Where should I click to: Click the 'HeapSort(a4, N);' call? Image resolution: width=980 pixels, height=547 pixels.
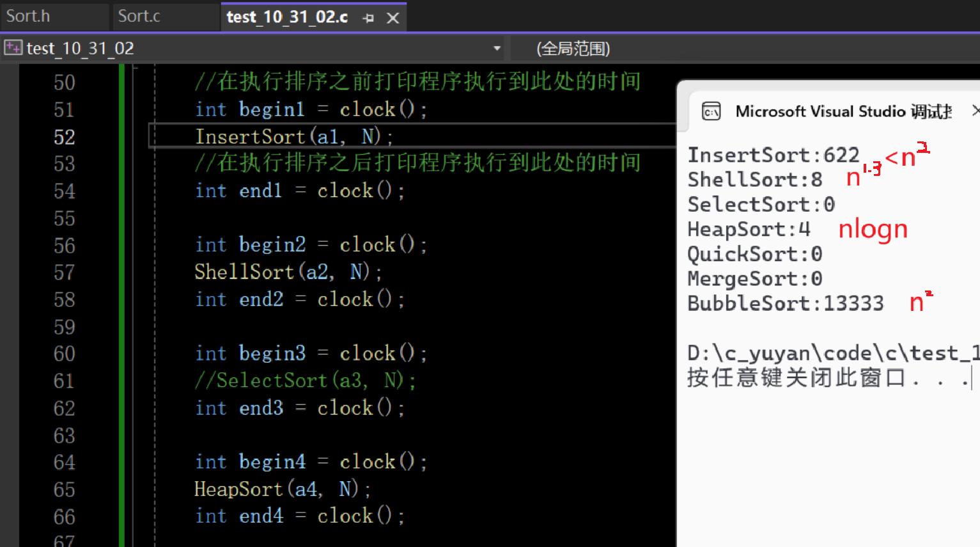[283, 489]
